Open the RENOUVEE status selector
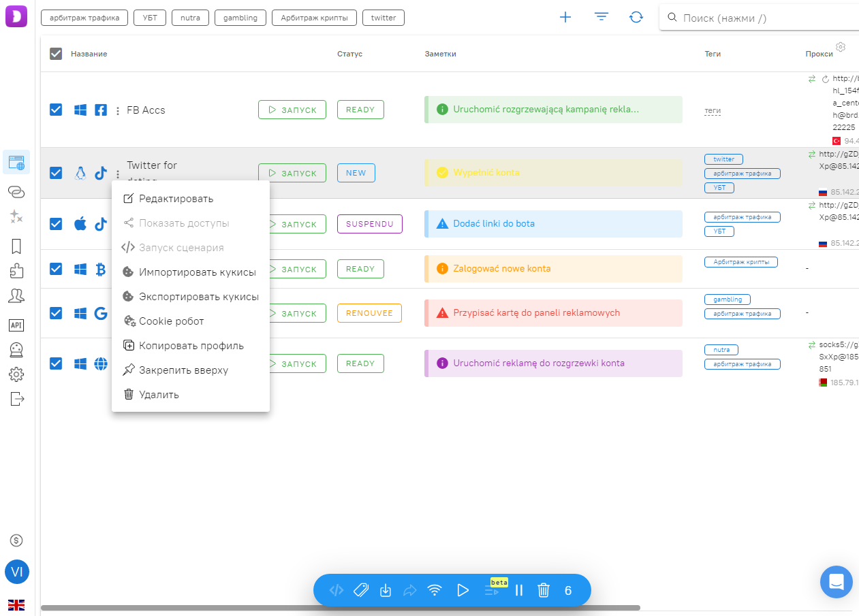This screenshot has width=859, height=616. [x=369, y=313]
